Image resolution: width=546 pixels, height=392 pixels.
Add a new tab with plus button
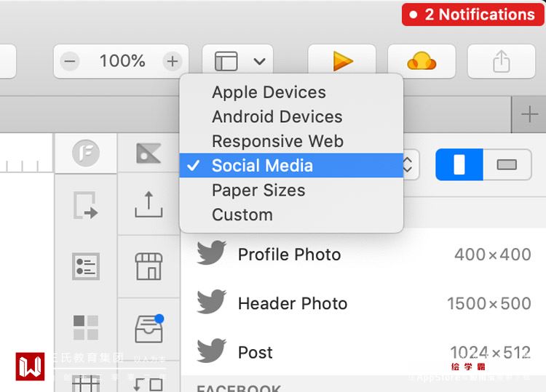coord(530,114)
